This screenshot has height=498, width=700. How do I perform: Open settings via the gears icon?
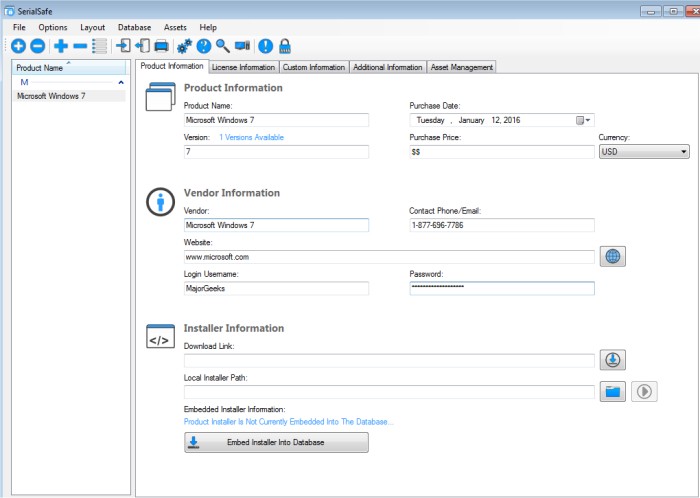coord(184,46)
